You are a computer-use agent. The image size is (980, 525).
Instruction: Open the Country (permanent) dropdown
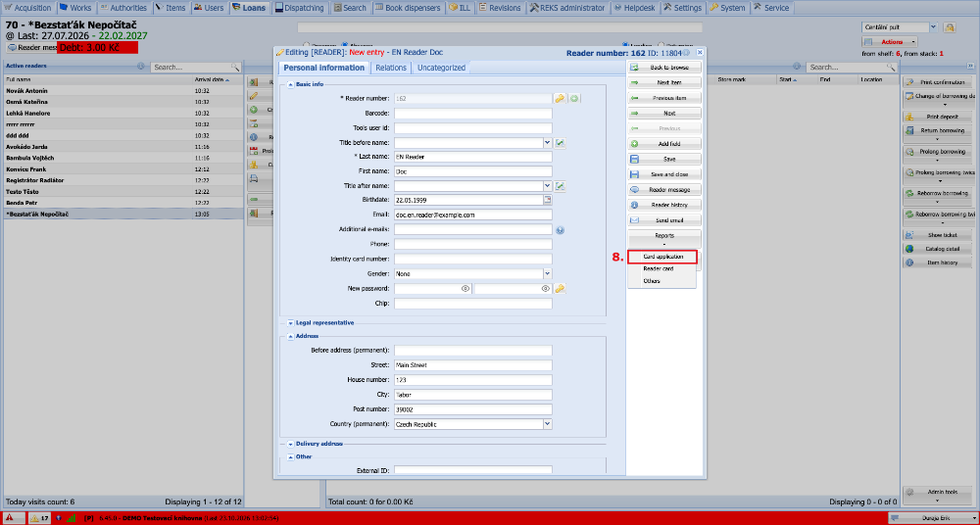548,424
